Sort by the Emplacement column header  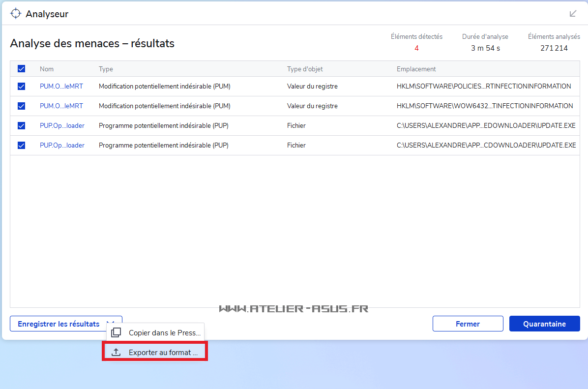416,69
